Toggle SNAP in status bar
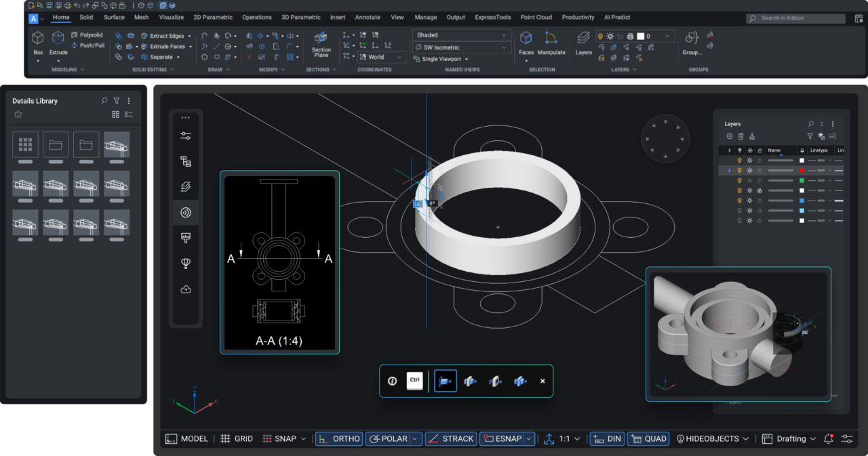 coord(279,439)
